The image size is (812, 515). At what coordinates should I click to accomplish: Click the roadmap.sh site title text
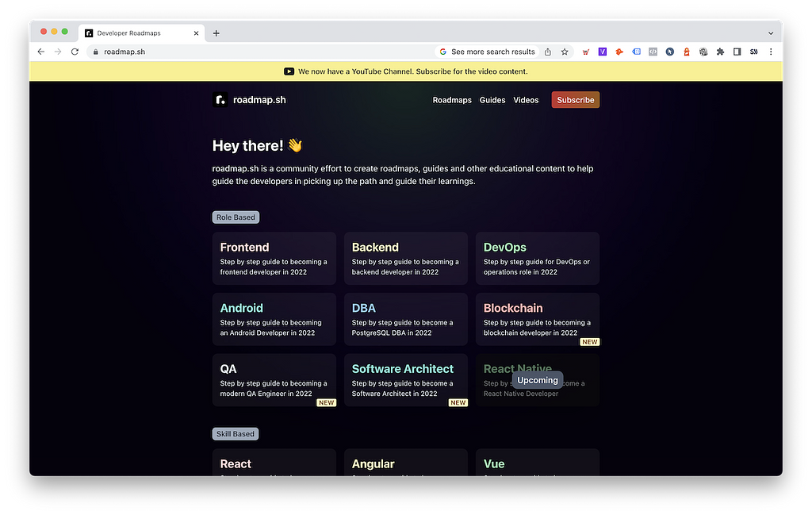259,99
